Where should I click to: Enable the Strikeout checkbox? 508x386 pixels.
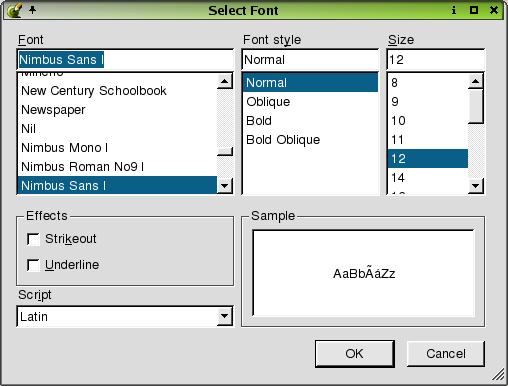pos(33,239)
